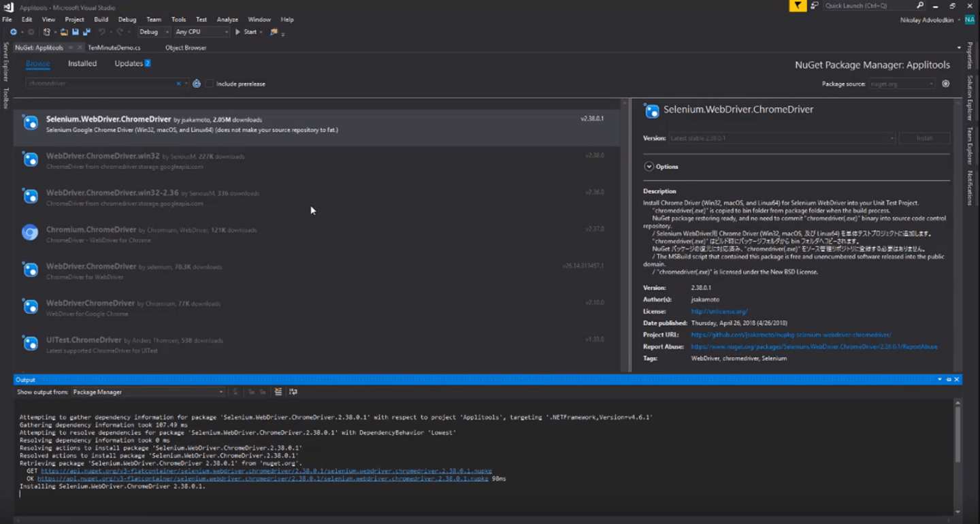This screenshot has height=524, width=980.
Task: Click the GET nupkg link in output
Action: click(266, 471)
